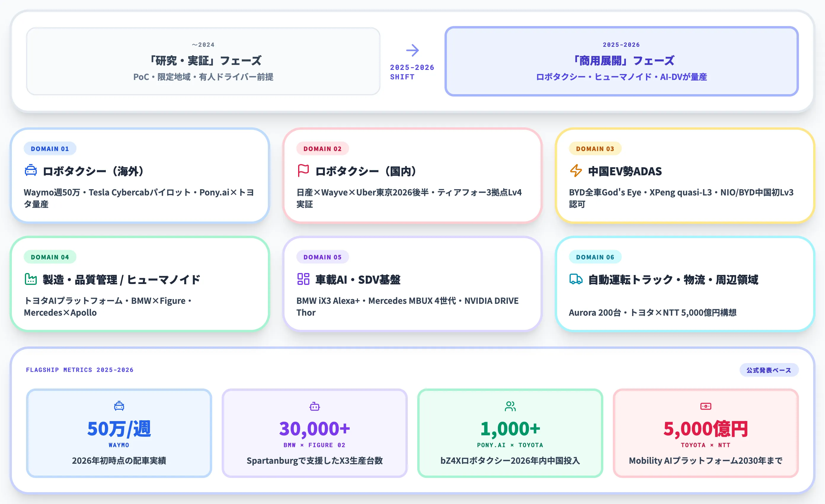Click the right arrow above 2025-2026 SHIFT
Image resolution: width=825 pixels, height=504 pixels.
pyautogui.click(x=412, y=51)
